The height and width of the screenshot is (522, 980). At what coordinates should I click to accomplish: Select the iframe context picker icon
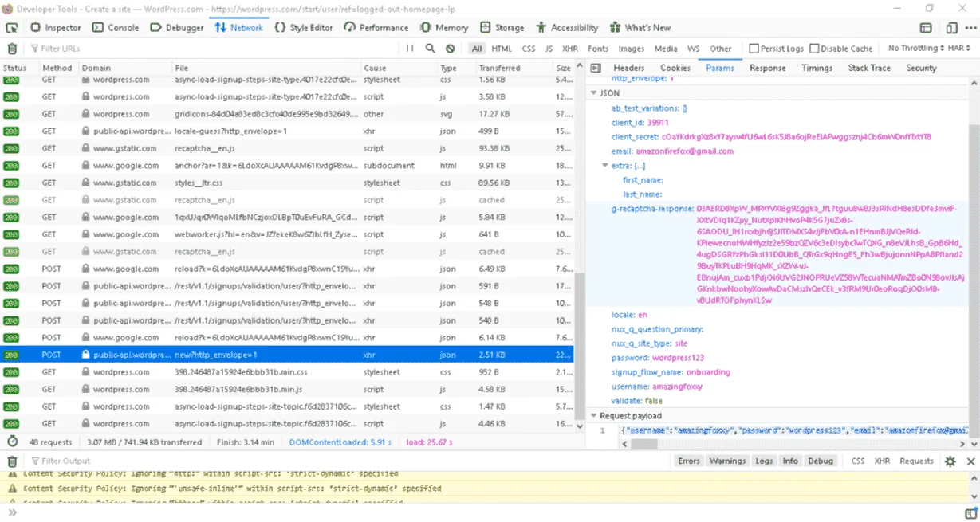click(x=925, y=27)
